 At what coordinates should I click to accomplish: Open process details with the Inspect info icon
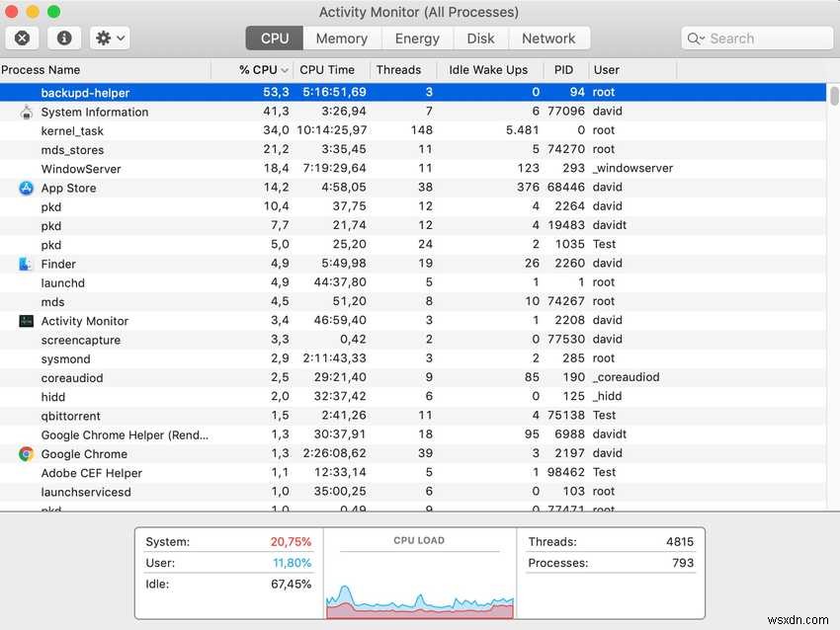[64, 38]
